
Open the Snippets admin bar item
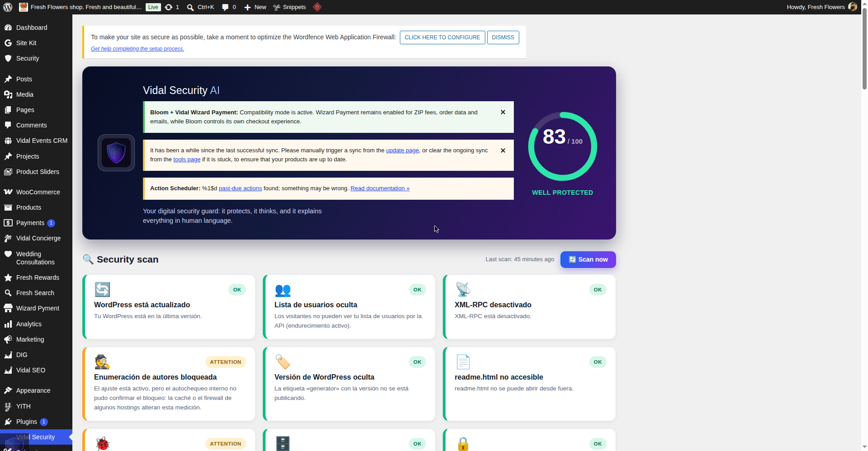[x=289, y=7]
